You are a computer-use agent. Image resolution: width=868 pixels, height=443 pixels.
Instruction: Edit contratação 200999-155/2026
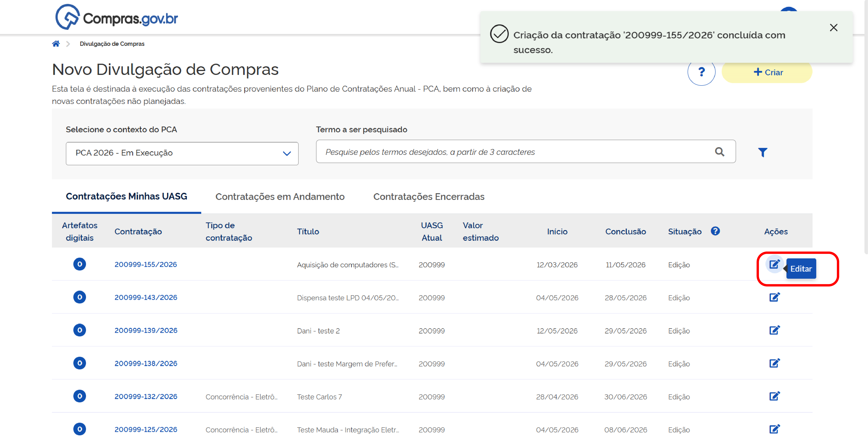(x=774, y=264)
